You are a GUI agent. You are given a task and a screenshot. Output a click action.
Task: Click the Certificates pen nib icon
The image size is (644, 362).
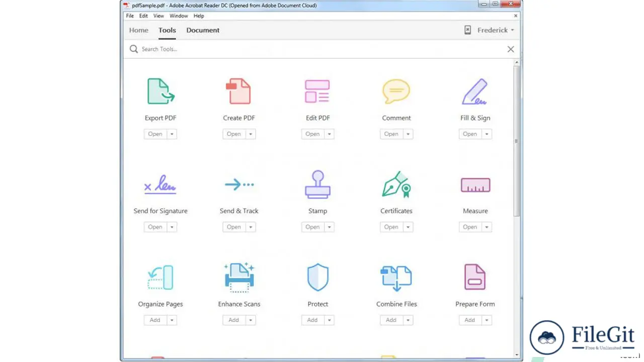point(396,184)
